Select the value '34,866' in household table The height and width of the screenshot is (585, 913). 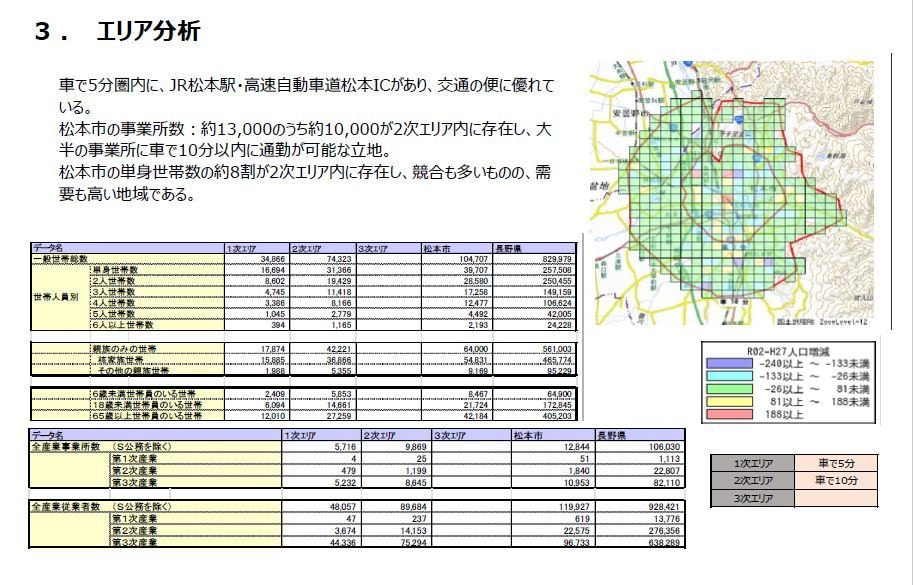tap(273, 259)
